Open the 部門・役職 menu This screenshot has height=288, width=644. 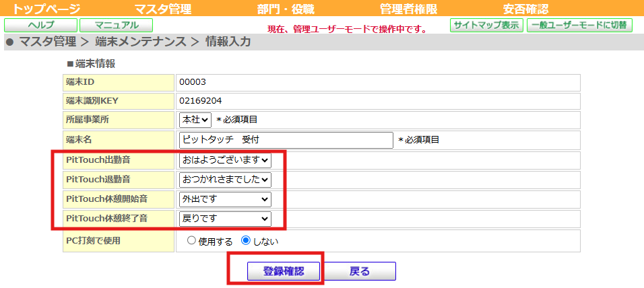click(286, 9)
